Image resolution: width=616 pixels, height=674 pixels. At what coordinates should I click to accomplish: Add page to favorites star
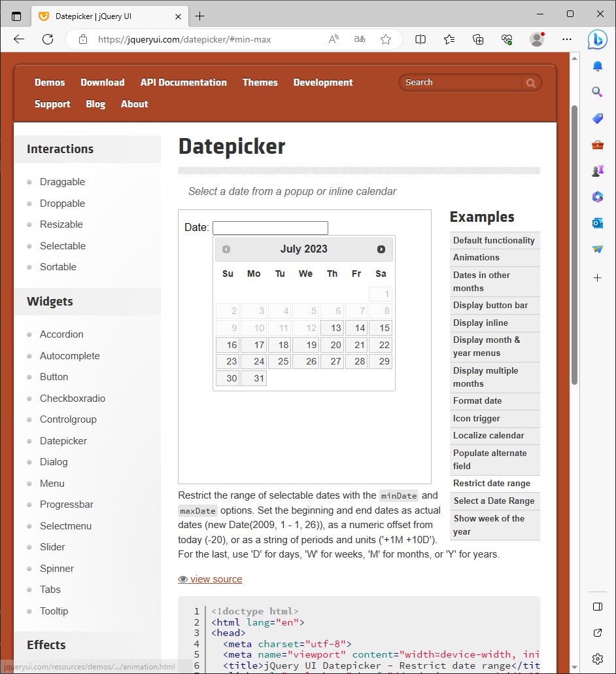[x=386, y=39]
